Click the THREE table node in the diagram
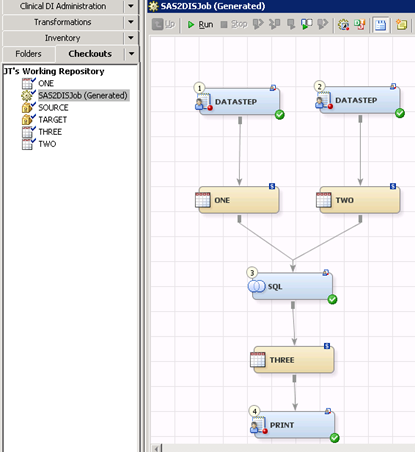This screenshot has width=415, height=452. pos(293,360)
